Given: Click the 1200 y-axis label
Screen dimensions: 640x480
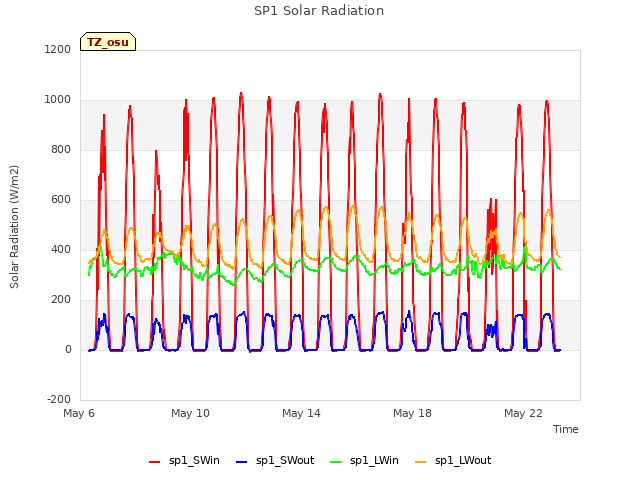Looking at the screenshot, I should tap(58, 49).
